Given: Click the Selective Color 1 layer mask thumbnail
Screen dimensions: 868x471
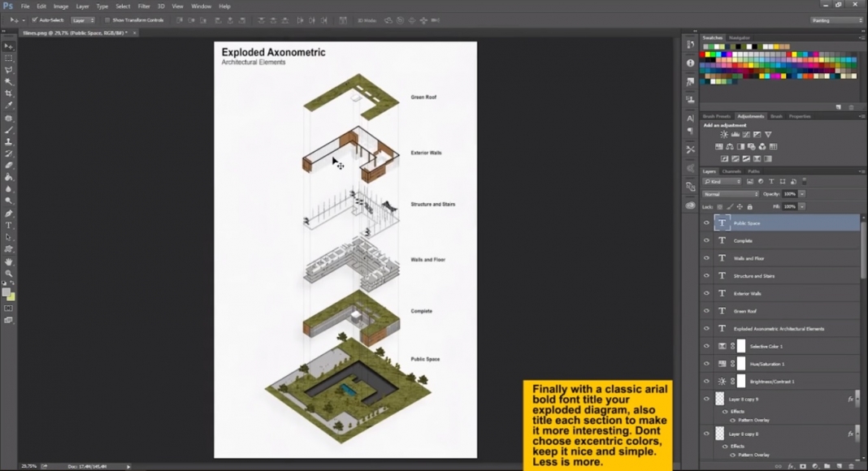Looking at the screenshot, I should pos(741,347).
